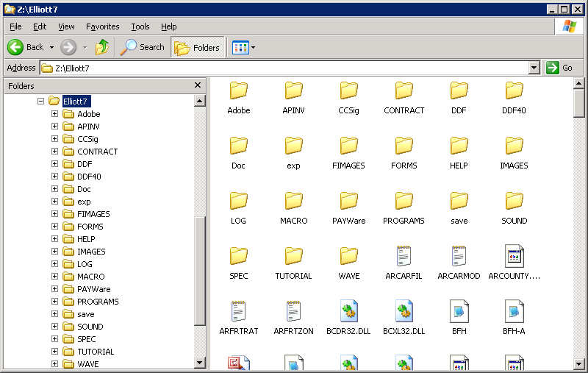Screen dimensions: 588x373
Task: Expand the DDF40 tree node
Action: [x=54, y=176]
